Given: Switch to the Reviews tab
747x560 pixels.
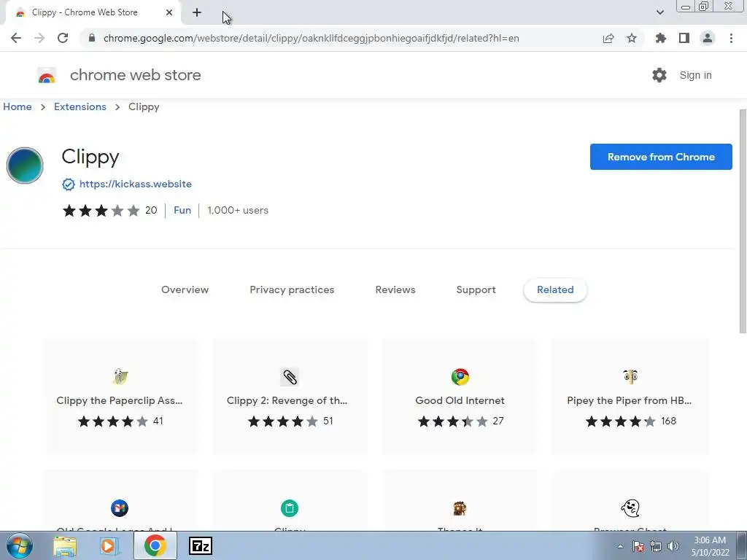Looking at the screenshot, I should point(395,289).
